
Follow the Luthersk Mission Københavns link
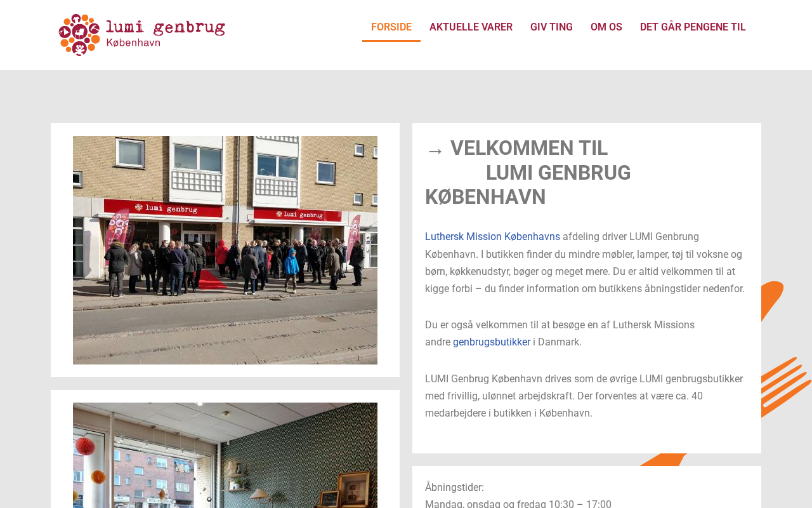pos(492,237)
